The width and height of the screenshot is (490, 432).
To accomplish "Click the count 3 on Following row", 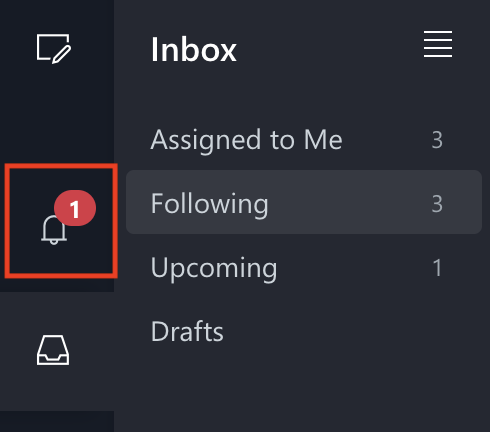I will (437, 204).
